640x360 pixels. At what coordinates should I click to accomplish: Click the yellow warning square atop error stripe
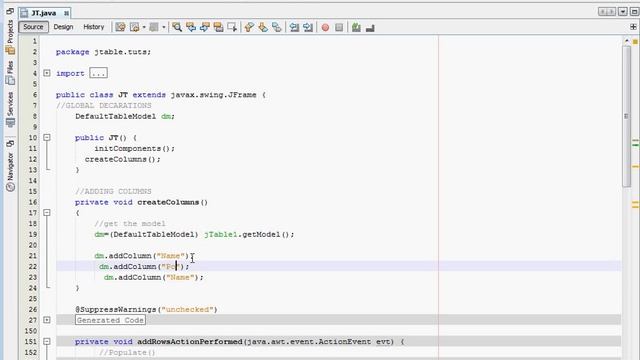[635, 42]
